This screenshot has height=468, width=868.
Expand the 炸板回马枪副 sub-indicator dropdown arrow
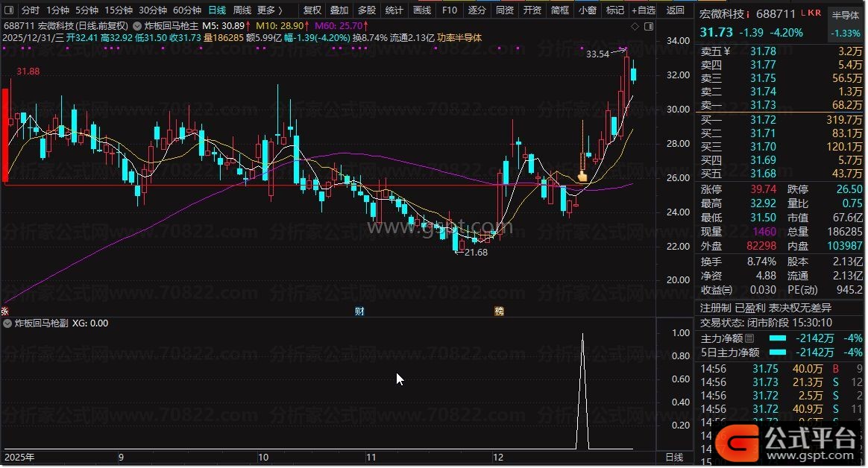[9, 323]
